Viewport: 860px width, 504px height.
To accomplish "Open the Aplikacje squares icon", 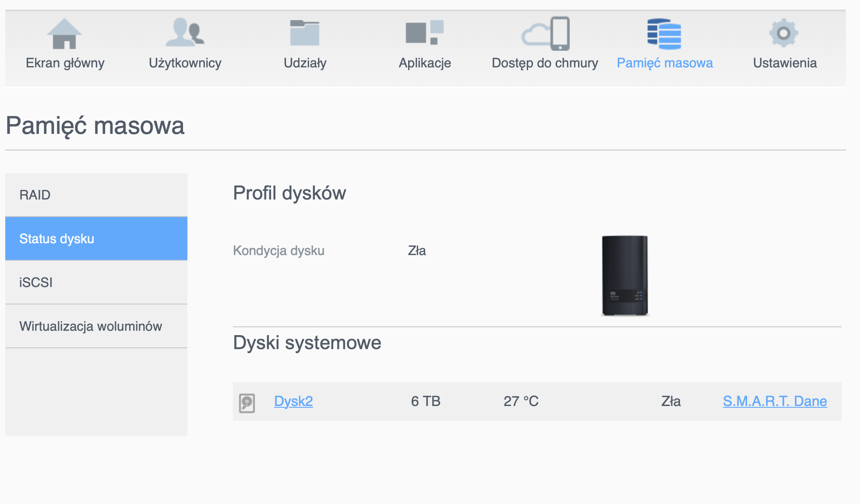I will point(425,33).
